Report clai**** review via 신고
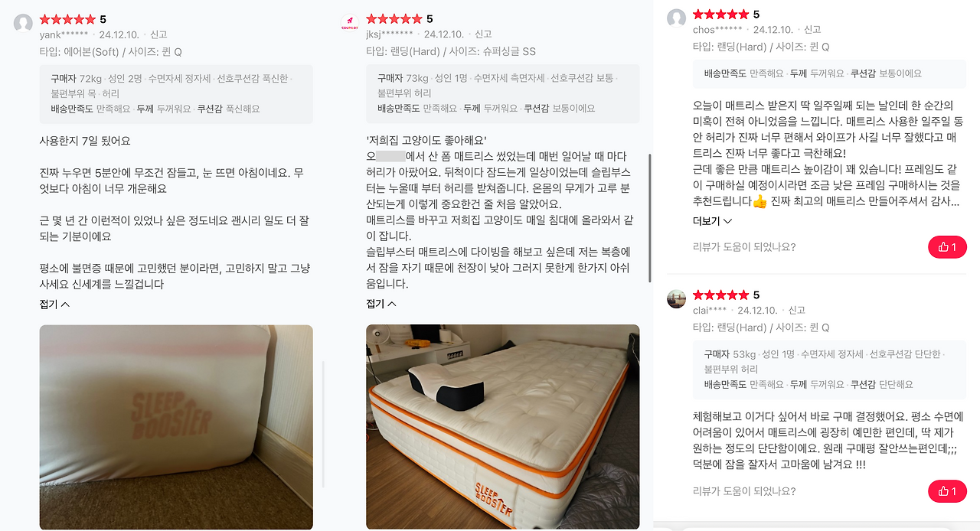 (x=797, y=311)
